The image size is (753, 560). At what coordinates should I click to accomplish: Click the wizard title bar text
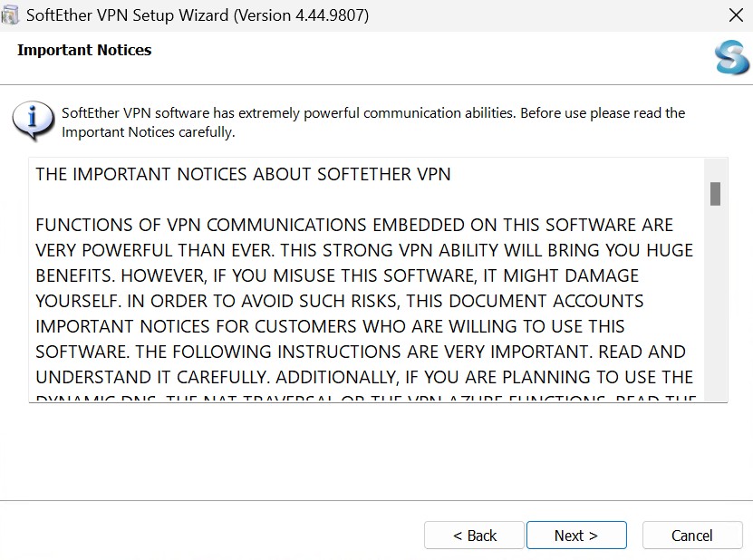198,15
